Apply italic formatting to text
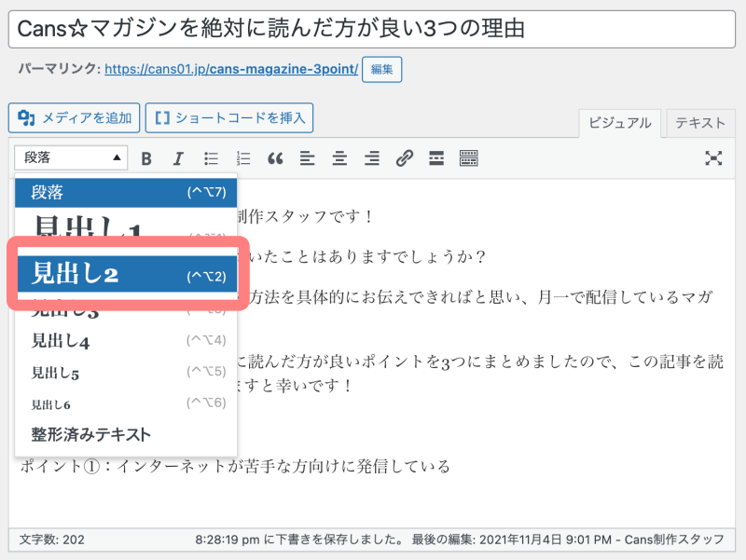The height and width of the screenshot is (560, 746). click(x=178, y=158)
